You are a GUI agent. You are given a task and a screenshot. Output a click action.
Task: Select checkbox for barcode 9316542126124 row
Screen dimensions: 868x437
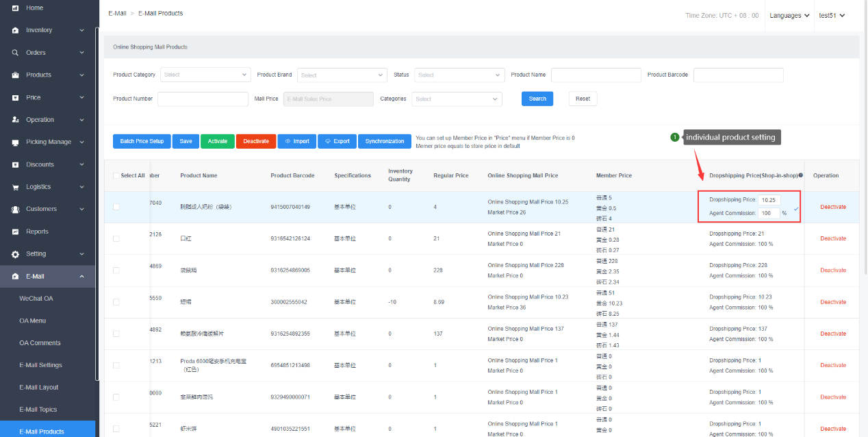[116, 238]
